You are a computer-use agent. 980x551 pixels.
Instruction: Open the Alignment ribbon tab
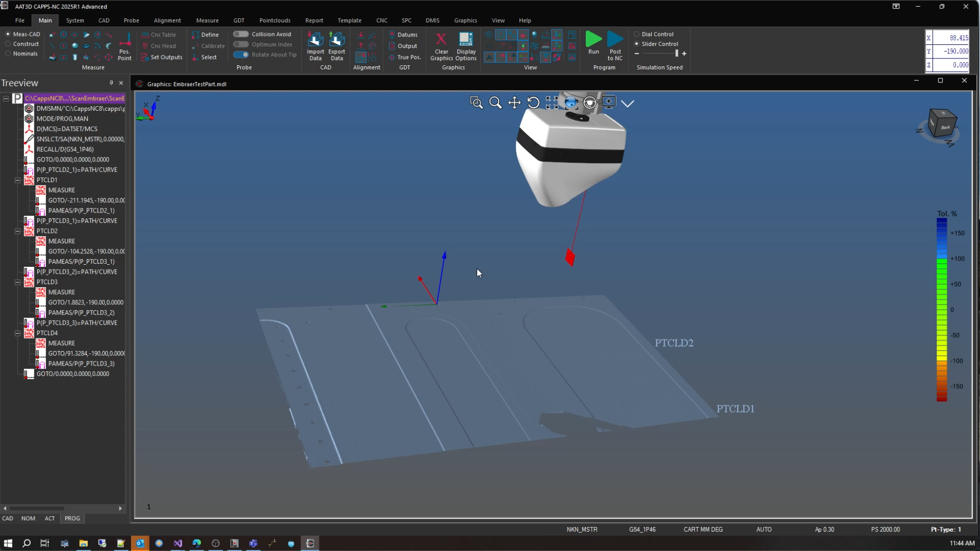167,20
